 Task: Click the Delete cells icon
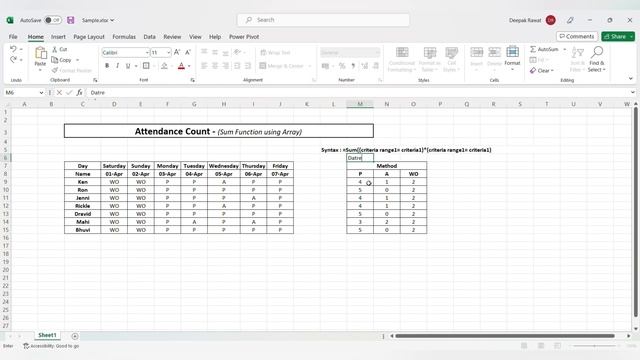point(494,52)
